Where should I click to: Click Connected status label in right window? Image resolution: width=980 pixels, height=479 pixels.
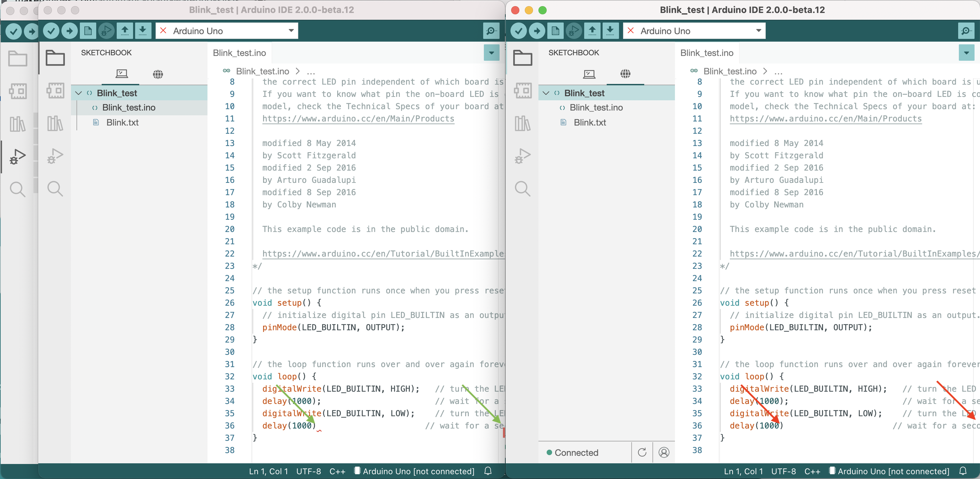click(572, 452)
